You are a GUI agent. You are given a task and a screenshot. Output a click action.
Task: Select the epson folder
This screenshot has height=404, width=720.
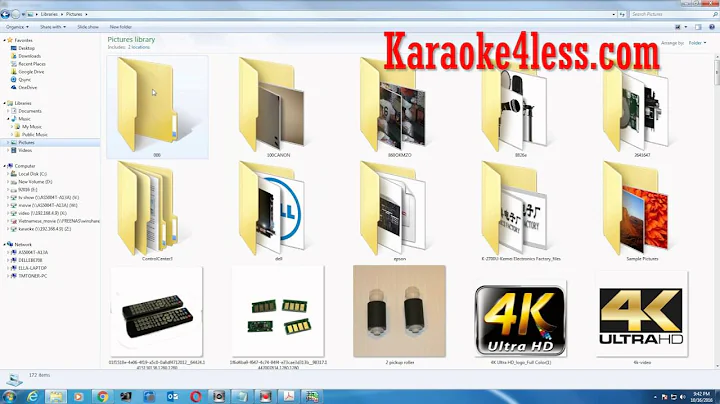[x=399, y=211]
